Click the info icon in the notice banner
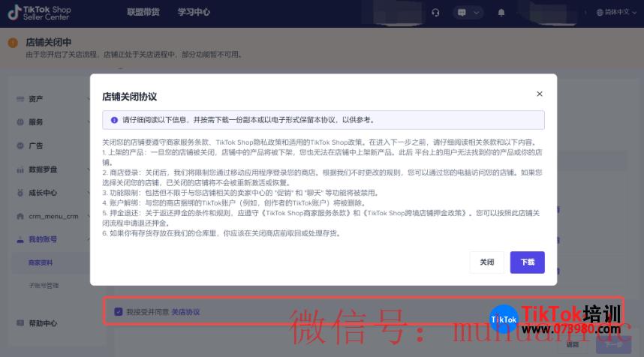The image size is (644, 357). tap(114, 120)
